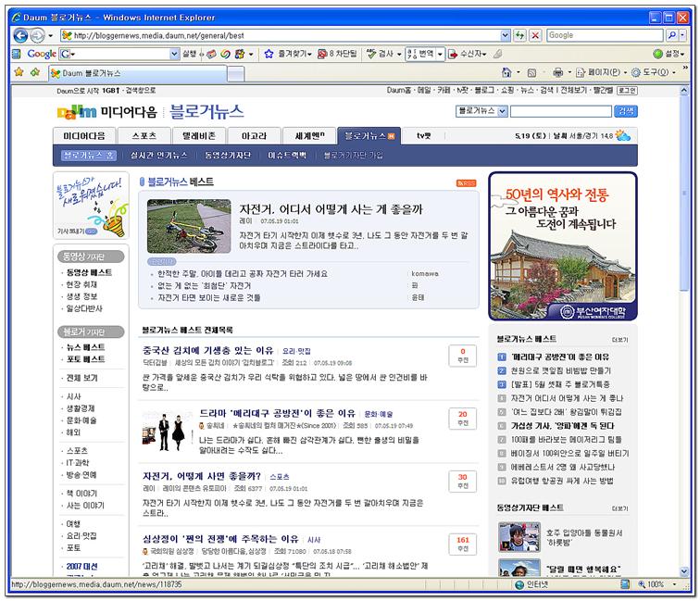
Task: Click the bicycle photo thumbnail in featured article
Action: [x=189, y=226]
